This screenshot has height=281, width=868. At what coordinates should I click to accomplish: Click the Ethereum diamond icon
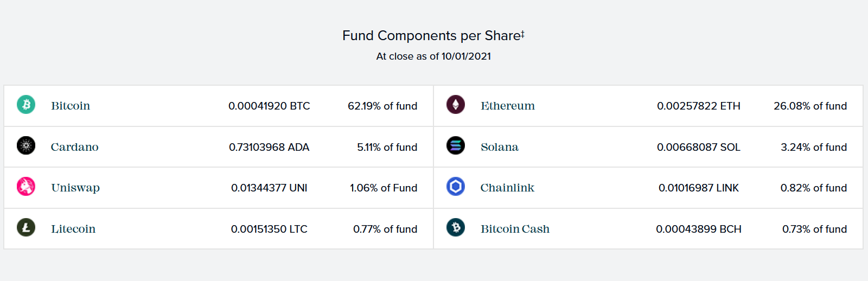[456, 104]
